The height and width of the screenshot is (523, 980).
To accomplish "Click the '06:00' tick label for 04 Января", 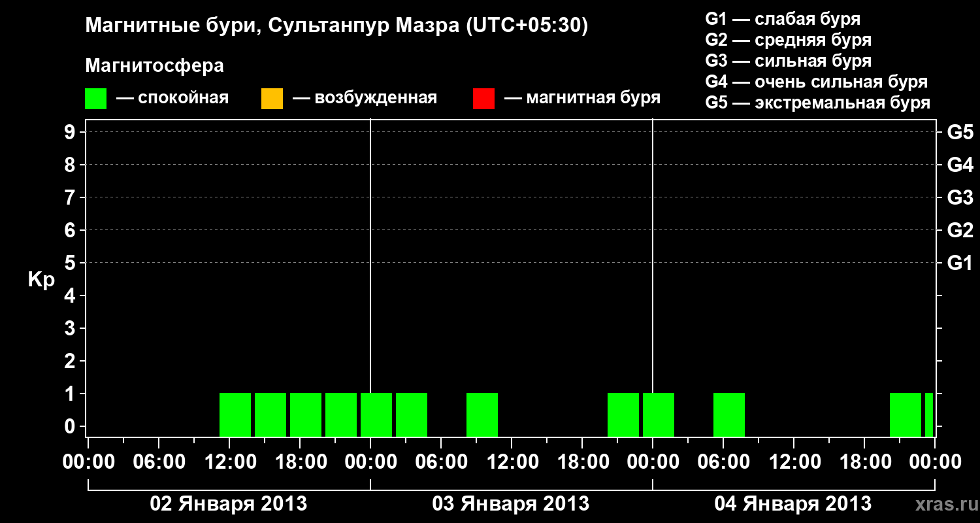I will 723,462.
